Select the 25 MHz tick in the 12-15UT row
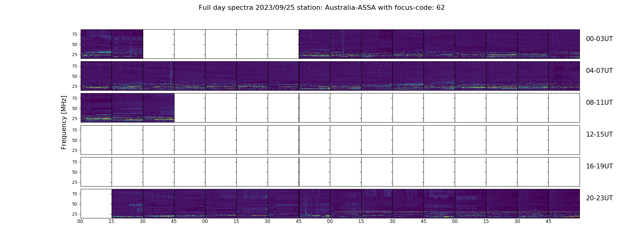The width and height of the screenshot is (644, 245). pos(75,150)
